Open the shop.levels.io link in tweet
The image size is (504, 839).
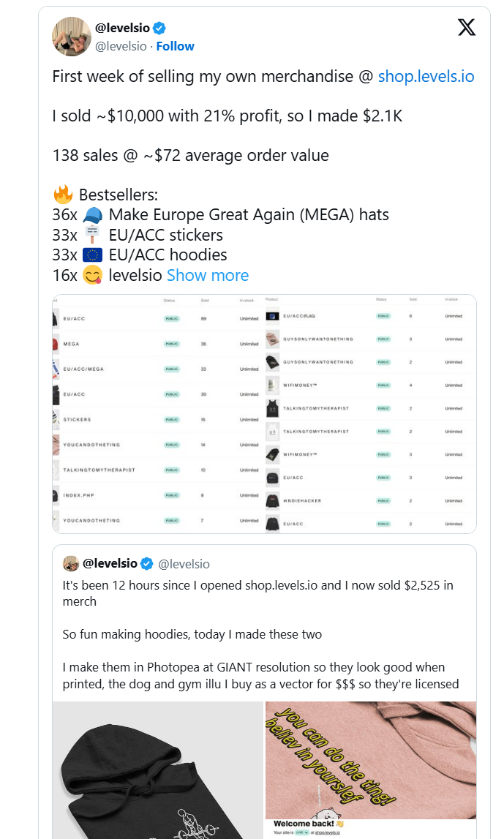pyautogui.click(x=426, y=76)
